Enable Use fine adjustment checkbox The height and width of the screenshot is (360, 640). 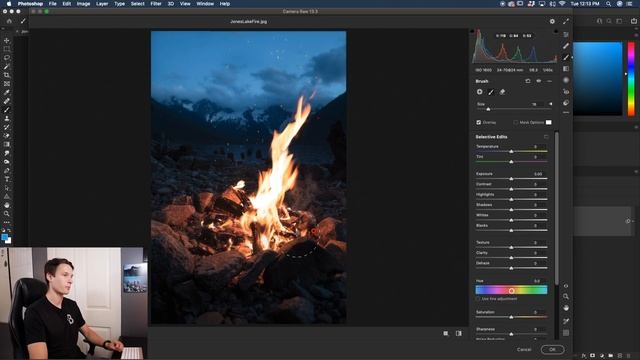point(478,299)
